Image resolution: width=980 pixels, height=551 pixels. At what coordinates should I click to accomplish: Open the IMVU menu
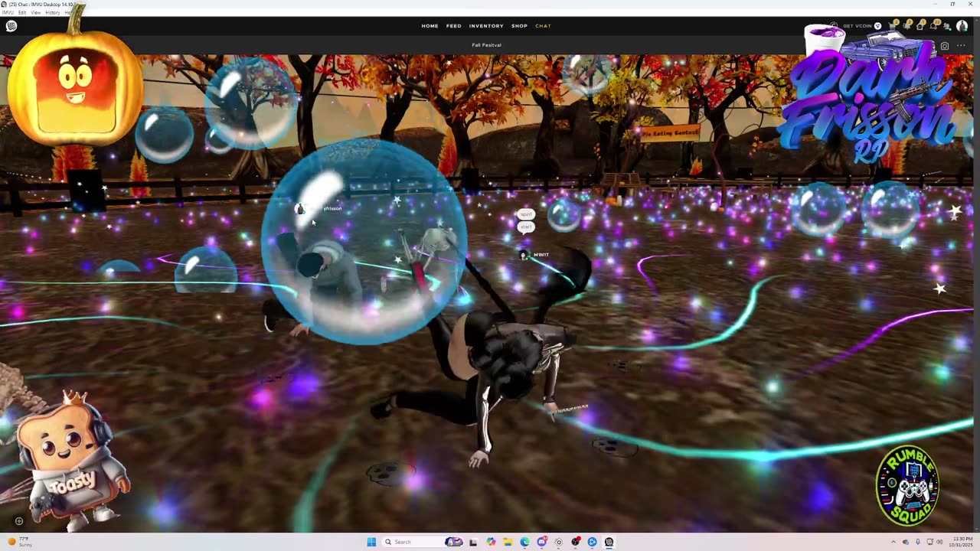point(7,12)
